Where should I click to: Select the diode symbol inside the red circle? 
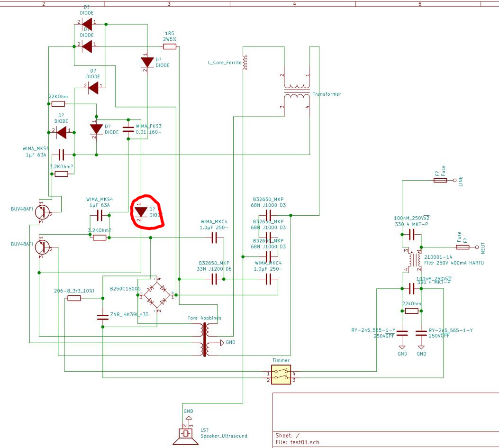[141, 212]
